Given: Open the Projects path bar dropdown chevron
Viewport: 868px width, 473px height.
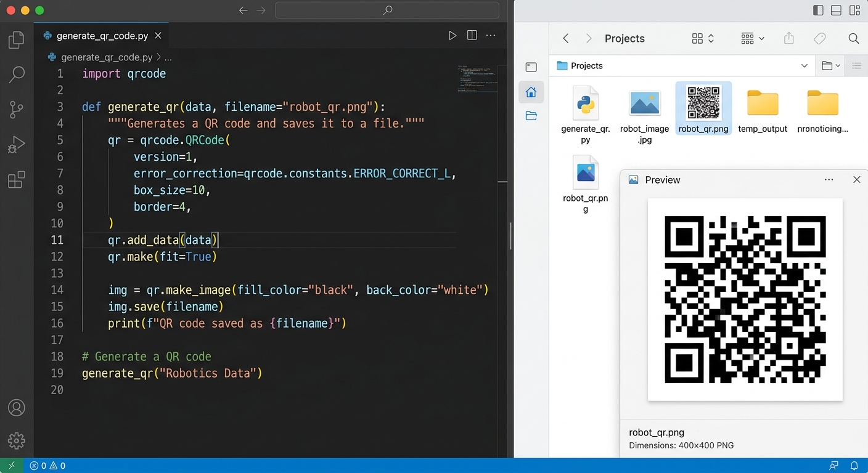Looking at the screenshot, I should [803, 66].
